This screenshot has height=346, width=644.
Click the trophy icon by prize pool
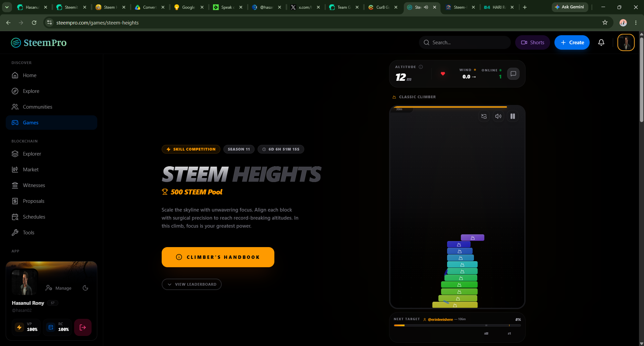165,192
